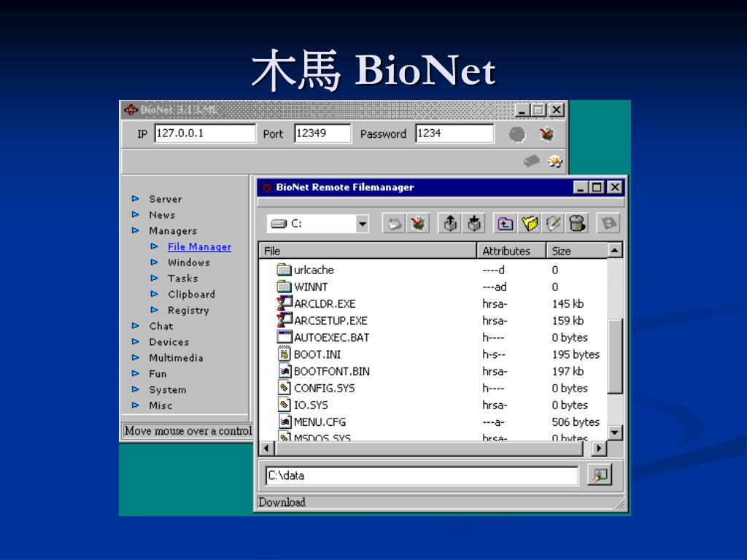Select Tasks under Managers
The height and width of the screenshot is (560, 747).
[182, 278]
